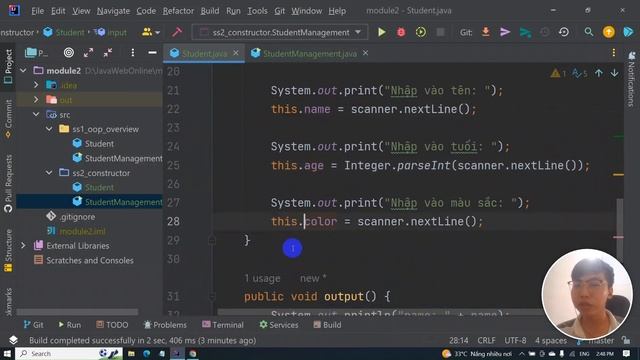Open TODO tool window

pos(112,325)
